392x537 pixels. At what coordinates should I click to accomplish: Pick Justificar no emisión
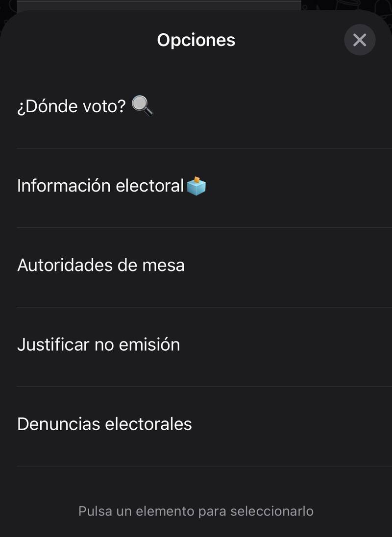pos(98,344)
